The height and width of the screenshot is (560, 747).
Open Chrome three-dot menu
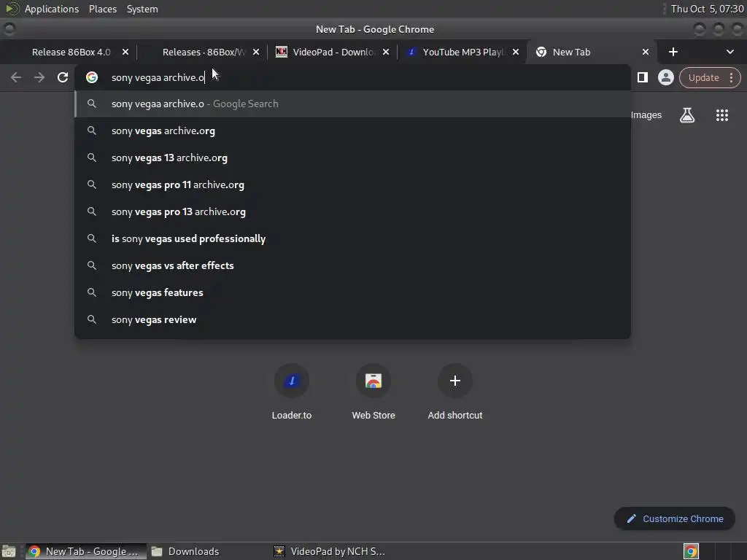click(731, 77)
